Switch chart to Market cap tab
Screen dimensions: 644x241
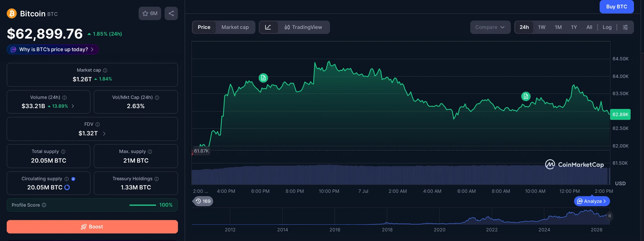pos(235,27)
